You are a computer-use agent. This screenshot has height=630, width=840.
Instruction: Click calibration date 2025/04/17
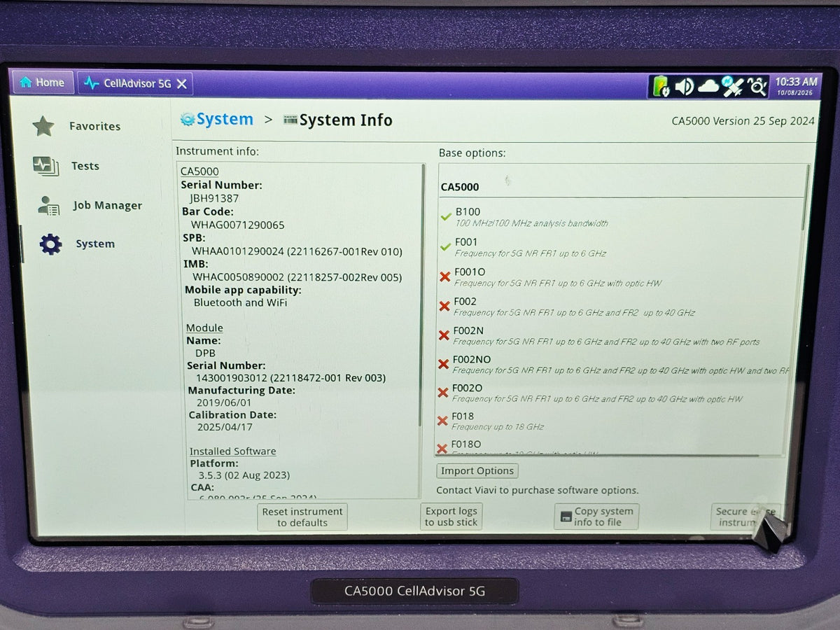pos(225,427)
